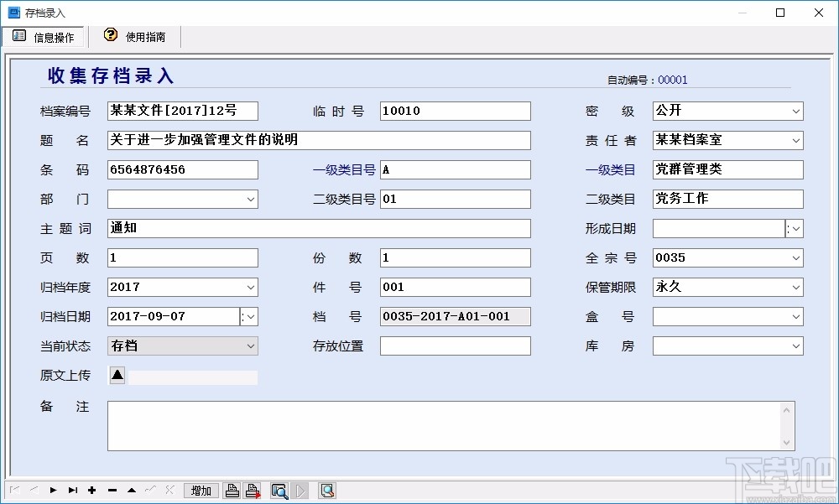Click the checkmark post edit icon
839x504 pixels.
coord(151,490)
